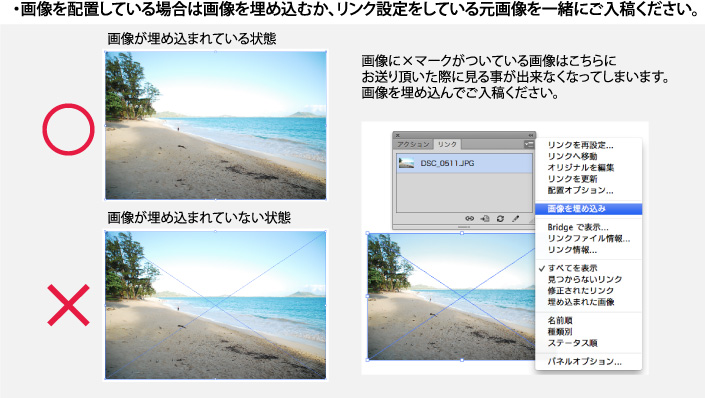
Task: Click the Relink chain icon in the Links panel
Action: [x=469, y=219]
